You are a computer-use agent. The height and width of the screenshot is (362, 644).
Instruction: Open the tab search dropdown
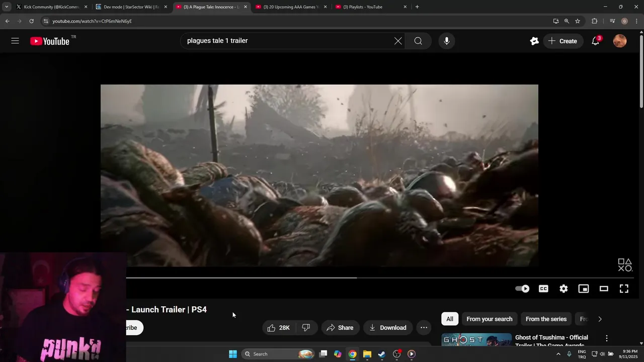7,7
